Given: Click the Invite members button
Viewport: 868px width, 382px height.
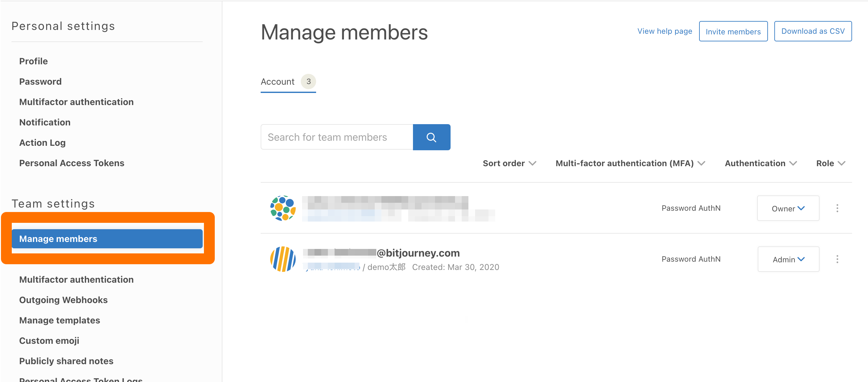Looking at the screenshot, I should tap(733, 31).
